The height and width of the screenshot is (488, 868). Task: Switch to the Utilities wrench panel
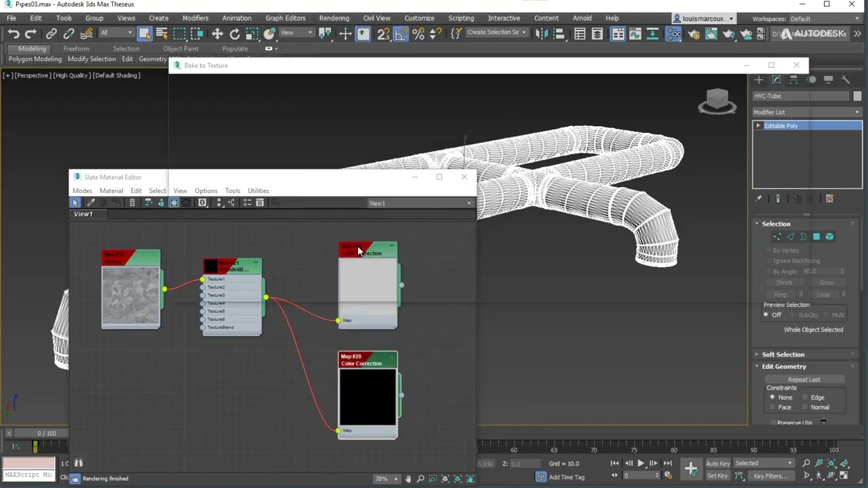[x=846, y=79]
